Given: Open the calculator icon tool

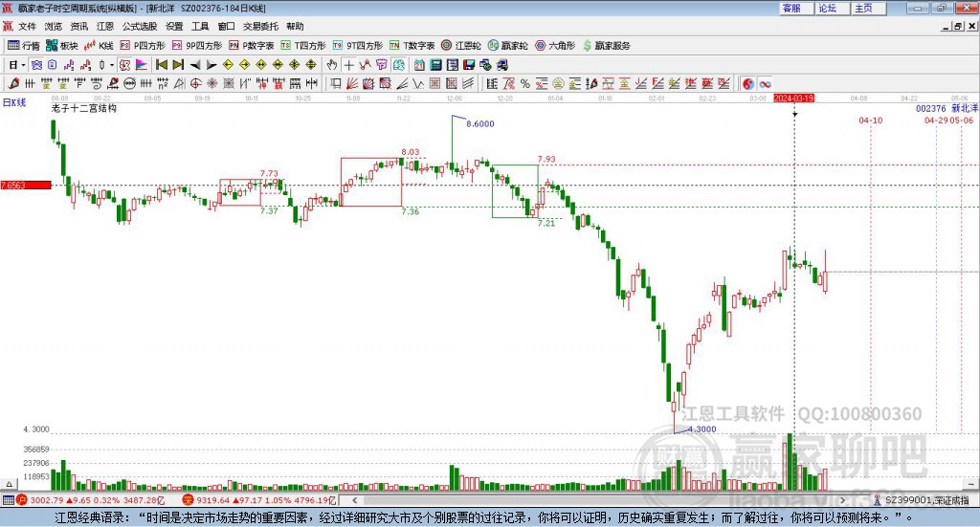Looking at the screenshot, I should tap(435, 65).
